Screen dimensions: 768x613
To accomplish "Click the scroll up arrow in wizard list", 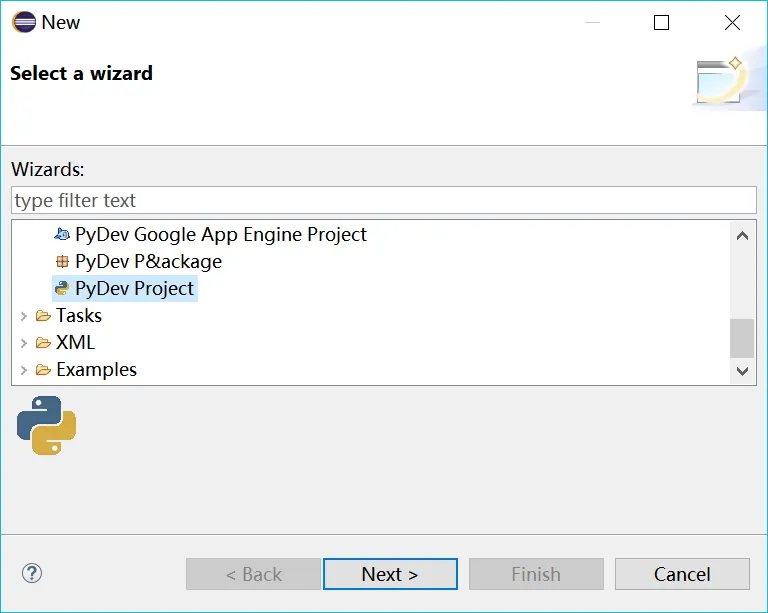I will pos(742,236).
